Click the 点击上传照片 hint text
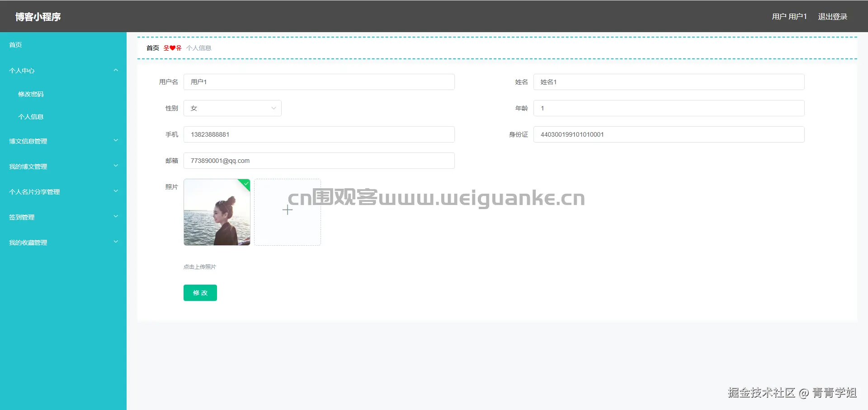 click(x=200, y=267)
